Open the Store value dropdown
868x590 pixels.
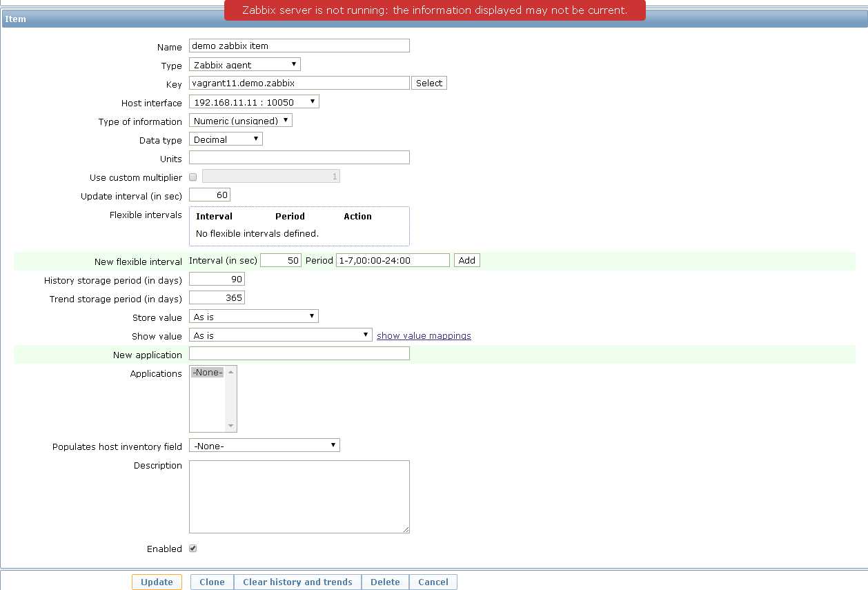coord(254,317)
